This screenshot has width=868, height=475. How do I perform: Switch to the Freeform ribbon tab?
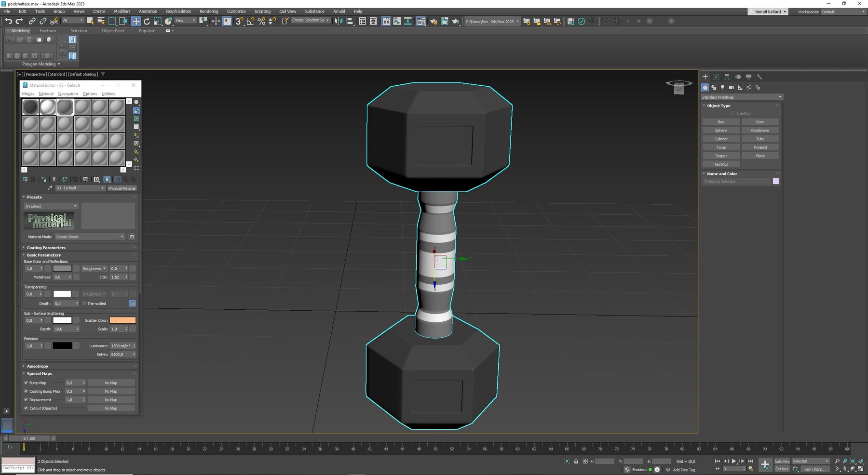48,30
